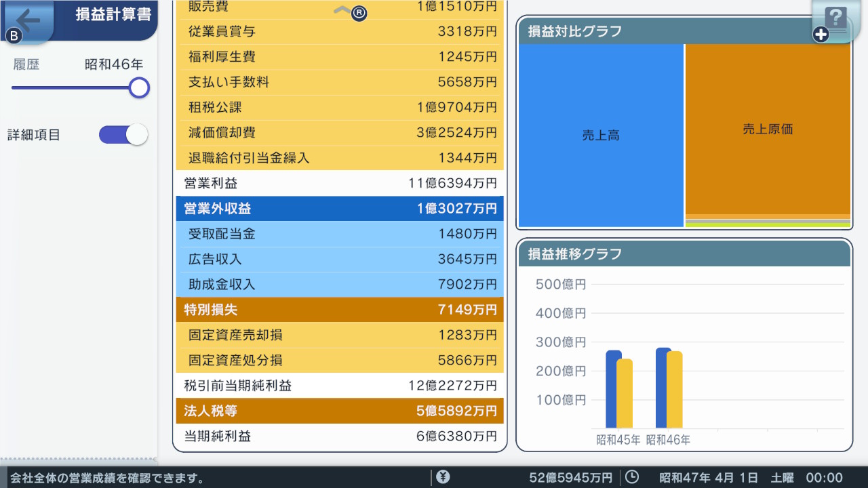Click the status message 会社全体の営業成績を確認できます
868x488 pixels.
[x=107, y=478]
